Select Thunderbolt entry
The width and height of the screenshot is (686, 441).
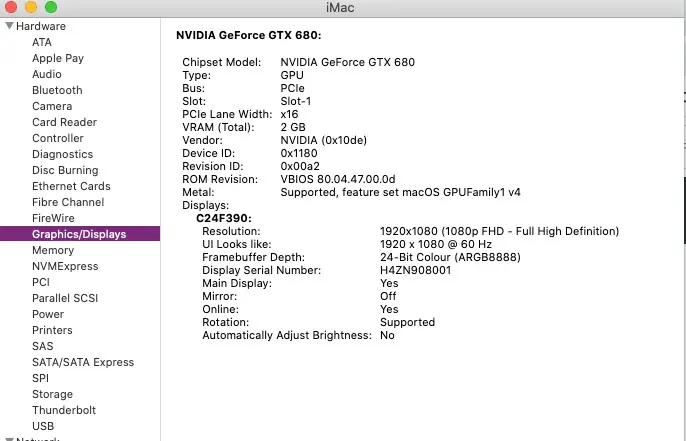click(x=63, y=410)
